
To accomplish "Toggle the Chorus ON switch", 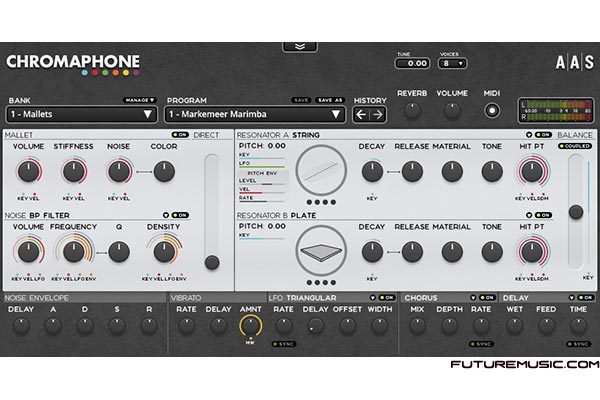I will (487, 297).
